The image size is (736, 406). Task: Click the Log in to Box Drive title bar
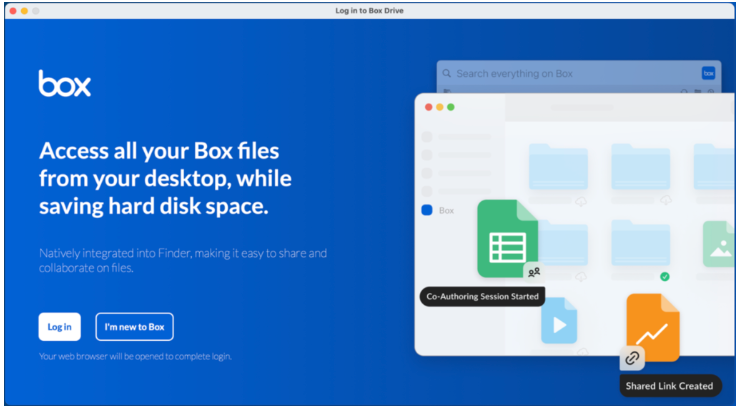(369, 10)
